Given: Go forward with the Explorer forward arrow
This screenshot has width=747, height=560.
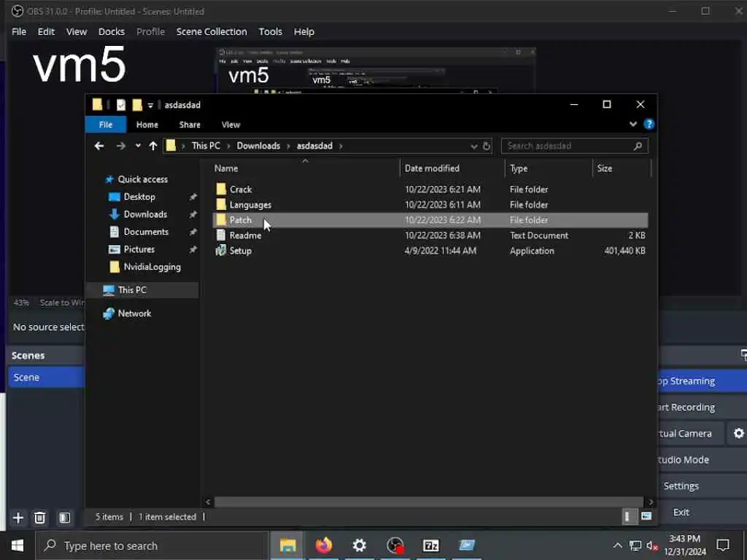Looking at the screenshot, I should (x=121, y=146).
